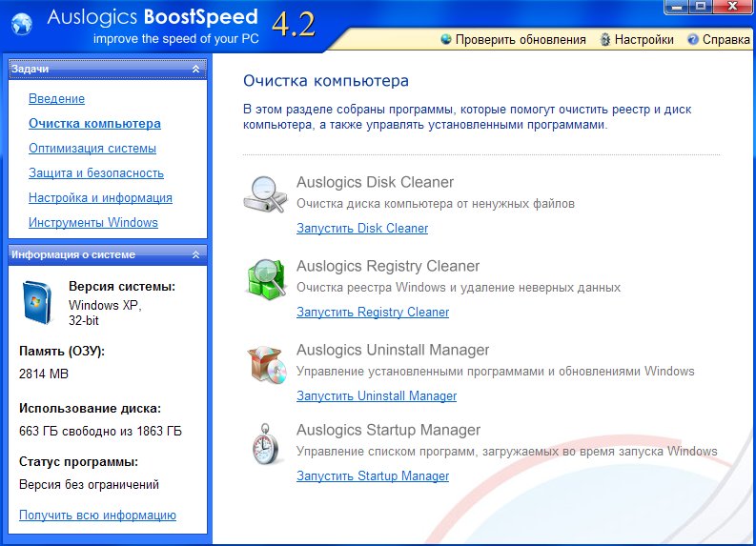The image size is (756, 546).
Task: Click the Запустить Disk Cleaner link
Action: [x=362, y=229]
